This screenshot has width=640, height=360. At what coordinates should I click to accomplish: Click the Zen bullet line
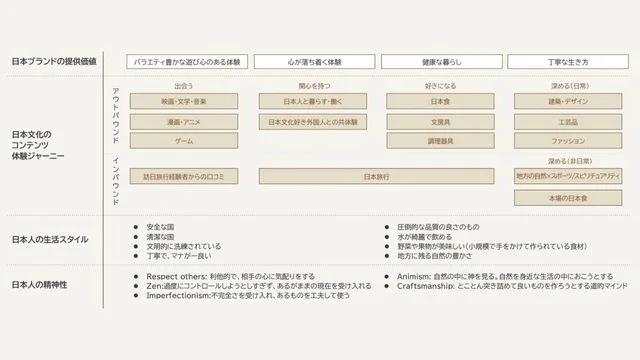point(259,286)
